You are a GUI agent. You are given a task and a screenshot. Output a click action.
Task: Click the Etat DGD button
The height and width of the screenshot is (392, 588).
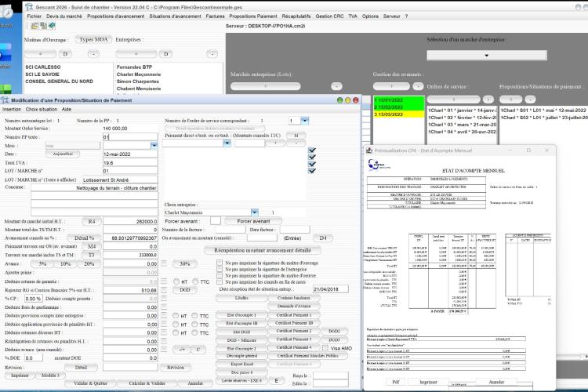(241, 332)
